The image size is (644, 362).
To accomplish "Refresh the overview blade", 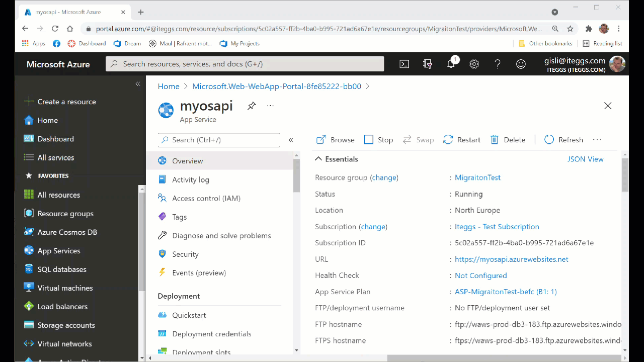I will pyautogui.click(x=563, y=140).
